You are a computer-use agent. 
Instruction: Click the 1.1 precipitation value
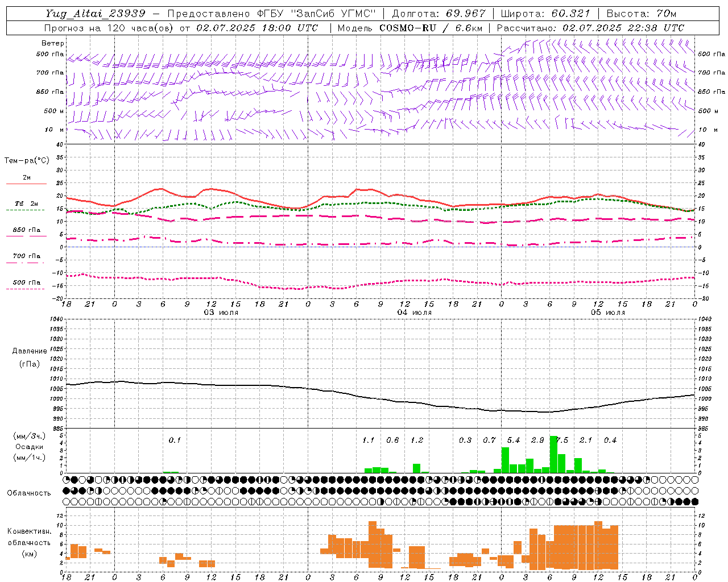coord(368,440)
